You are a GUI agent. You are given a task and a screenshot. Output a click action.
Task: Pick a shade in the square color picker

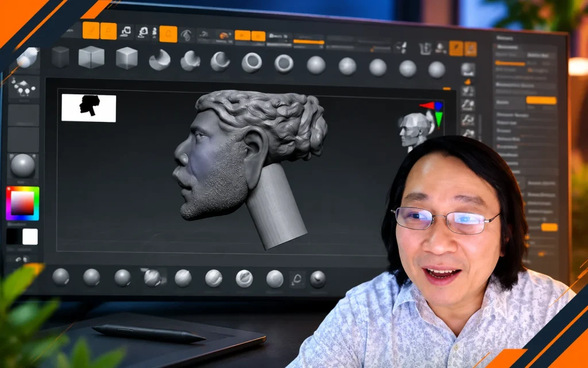click(x=22, y=203)
